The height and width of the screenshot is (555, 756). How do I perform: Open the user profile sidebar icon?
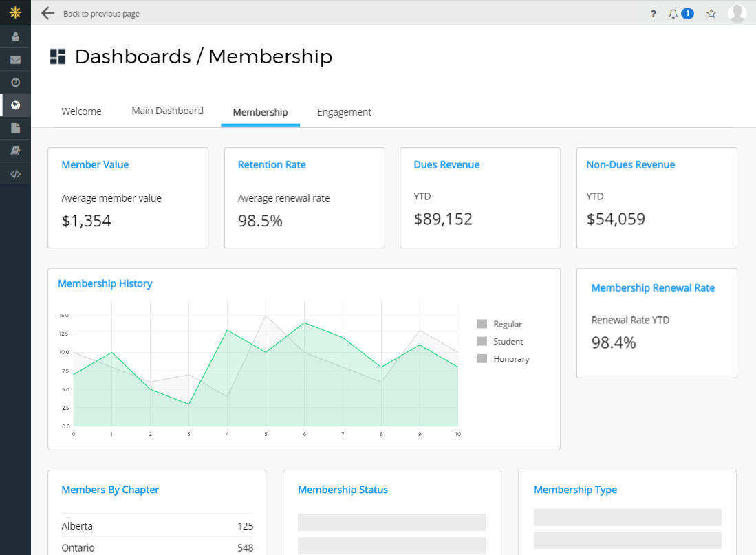coord(15,36)
